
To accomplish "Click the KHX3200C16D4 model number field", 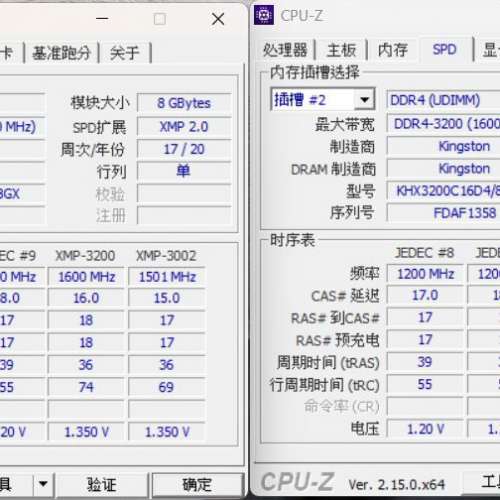I will tap(443, 191).
